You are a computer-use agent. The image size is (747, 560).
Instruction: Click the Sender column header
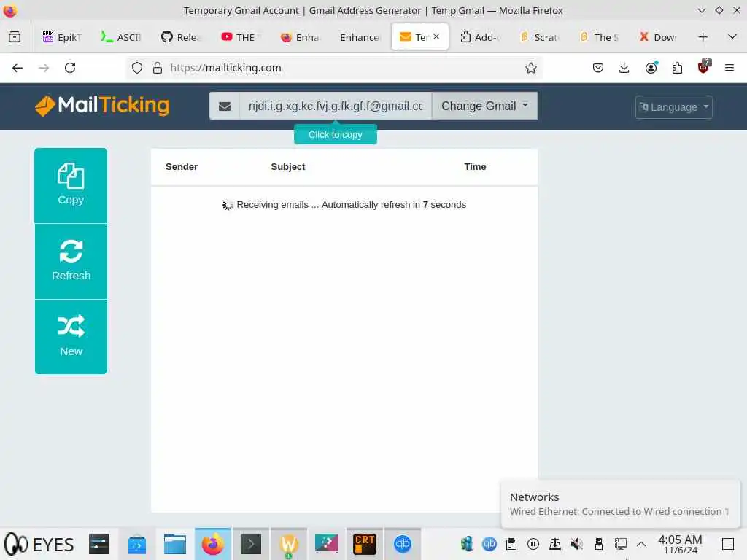click(182, 167)
